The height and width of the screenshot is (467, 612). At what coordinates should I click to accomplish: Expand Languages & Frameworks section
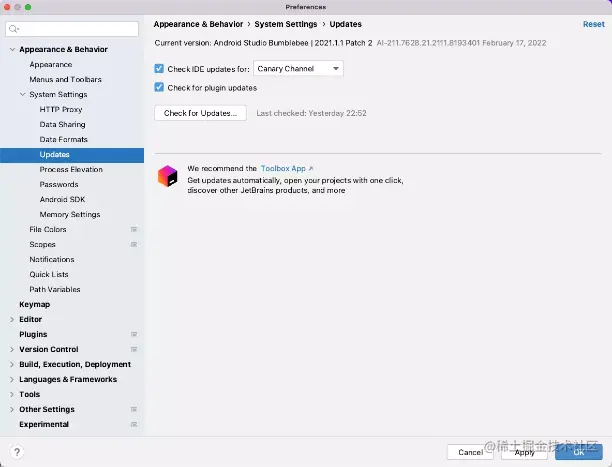[x=12, y=380]
